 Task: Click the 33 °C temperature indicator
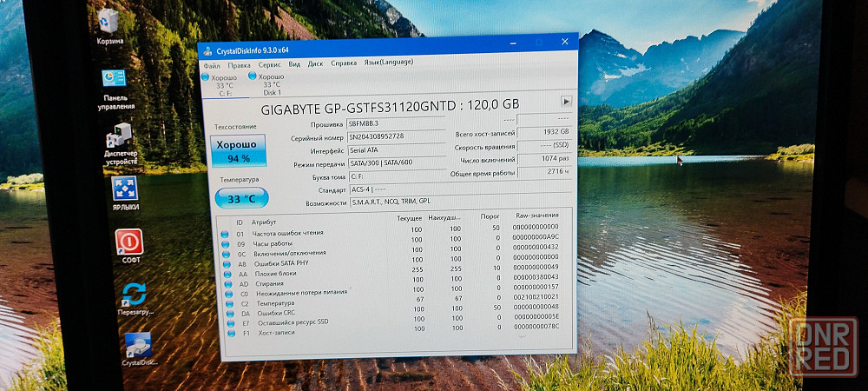[240, 198]
